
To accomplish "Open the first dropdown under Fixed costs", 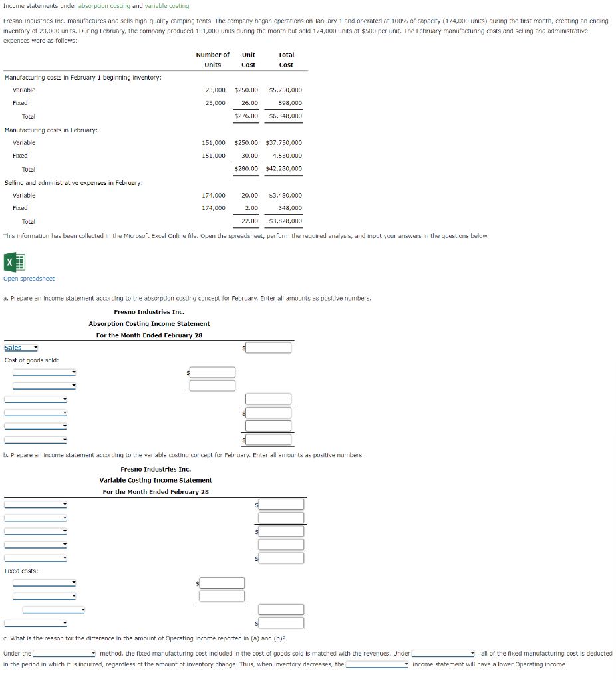I will [x=43, y=582].
